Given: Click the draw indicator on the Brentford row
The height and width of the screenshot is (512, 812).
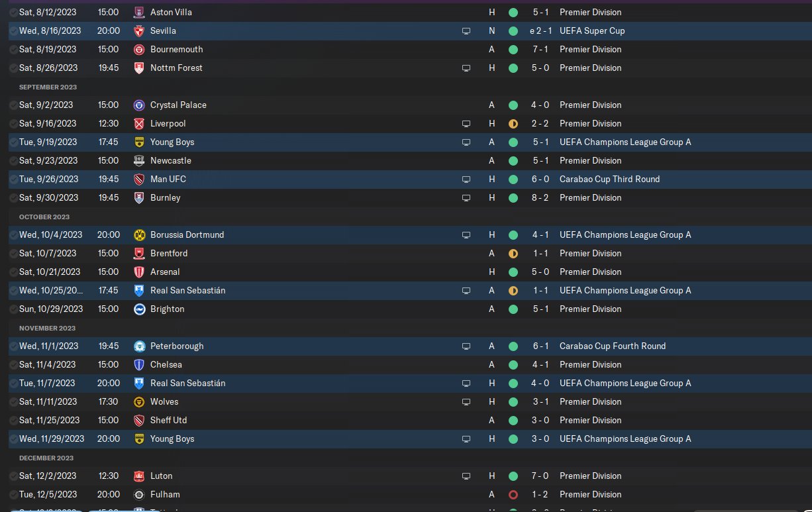Looking at the screenshot, I should (x=513, y=253).
